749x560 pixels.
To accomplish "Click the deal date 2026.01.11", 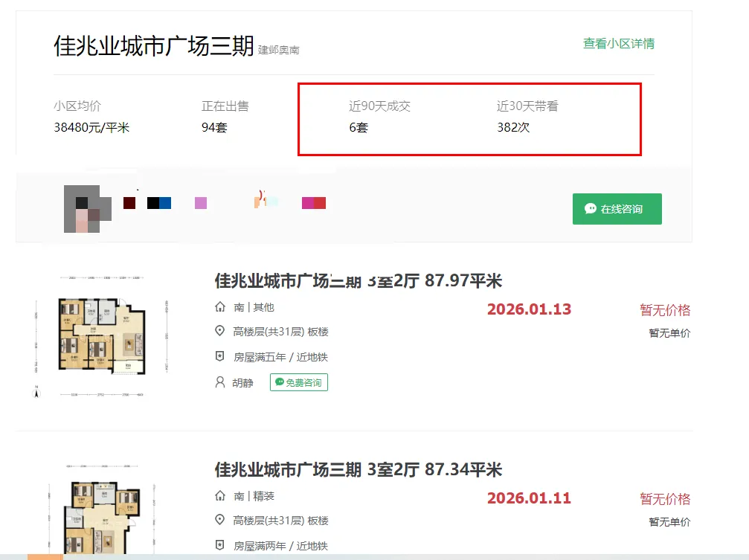I will tap(529, 498).
